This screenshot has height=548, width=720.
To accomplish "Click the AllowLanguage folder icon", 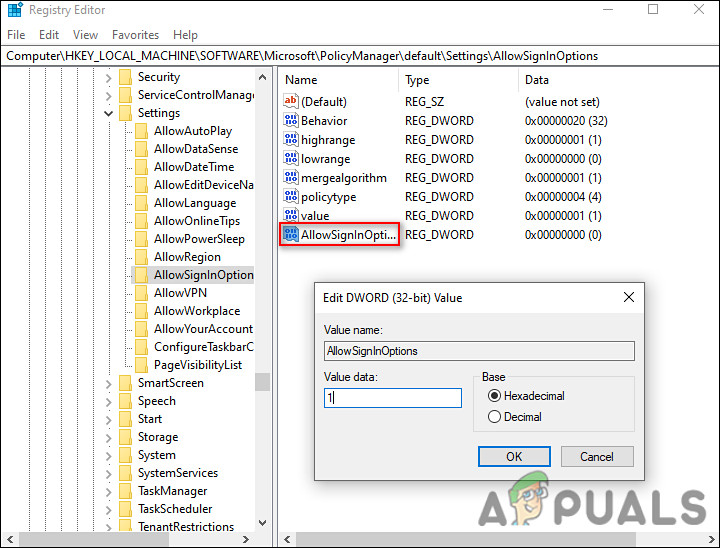I will [141, 203].
